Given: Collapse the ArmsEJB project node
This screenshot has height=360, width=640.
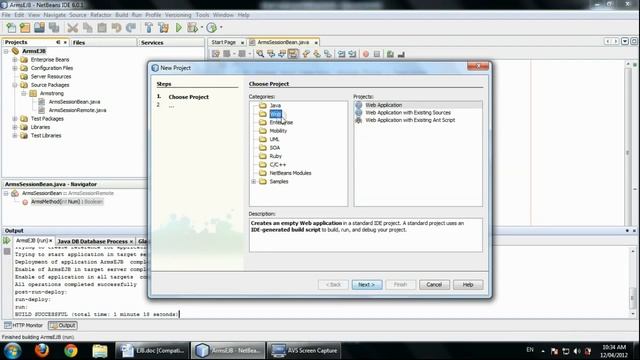Looking at the screenshot, I should [x=6, y=51].
